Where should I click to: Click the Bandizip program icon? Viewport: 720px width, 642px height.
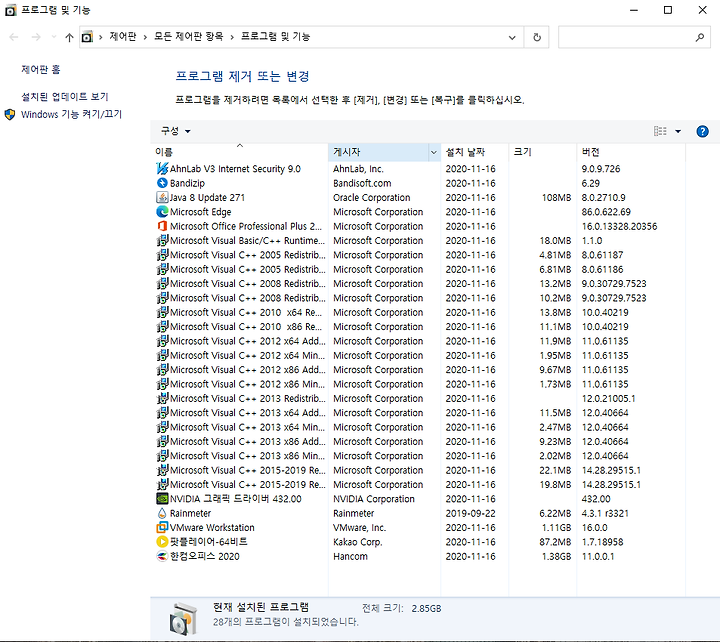pyautogui.click(x=162, y=183)
